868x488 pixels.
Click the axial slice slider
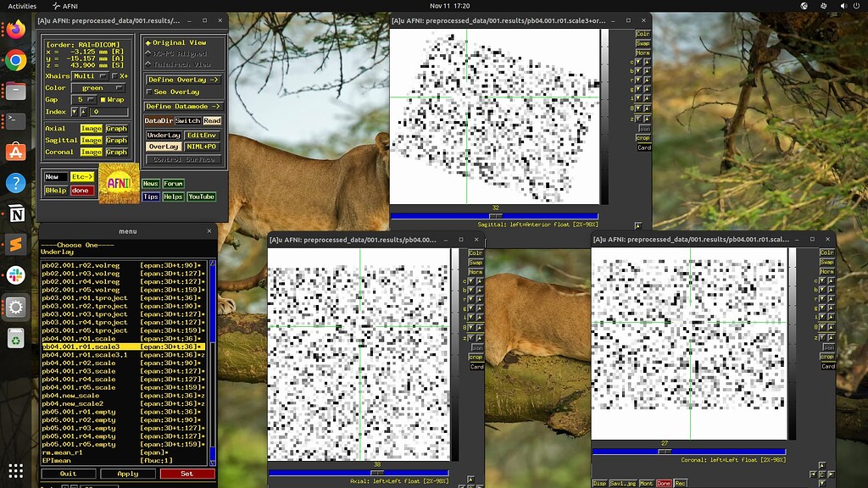(x=359, y=473)
